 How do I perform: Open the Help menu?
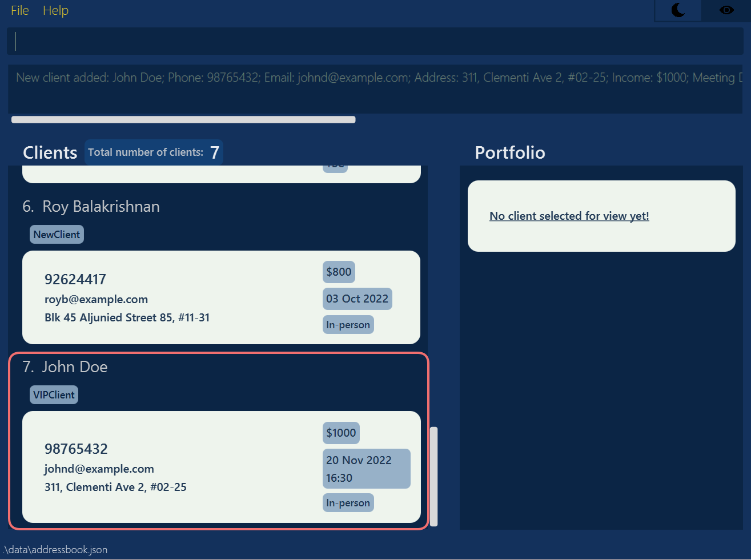pos(55,10)
